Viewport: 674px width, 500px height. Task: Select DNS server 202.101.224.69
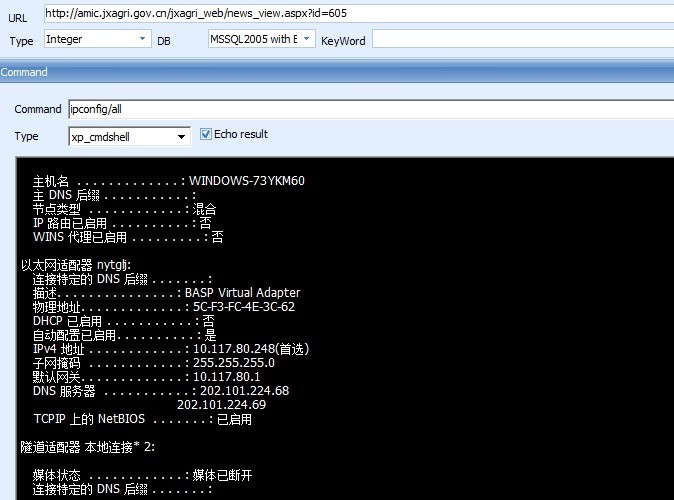click(221, 405)
